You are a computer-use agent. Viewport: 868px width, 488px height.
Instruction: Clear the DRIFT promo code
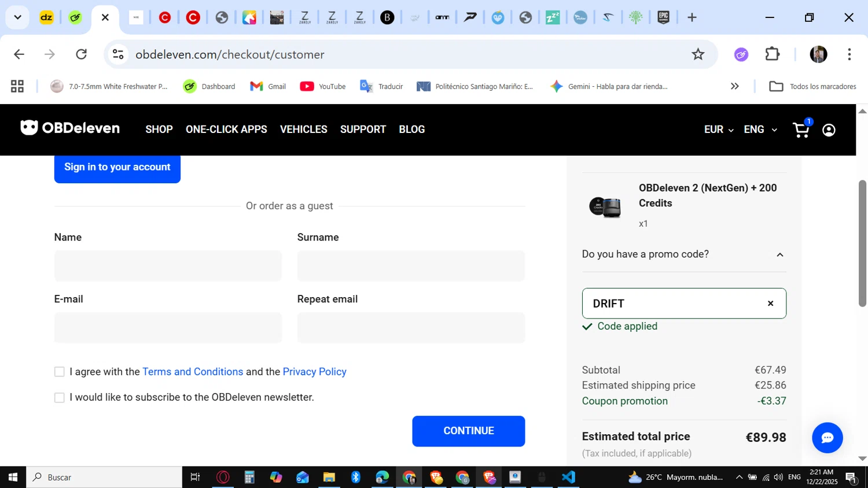pos(770,303)
